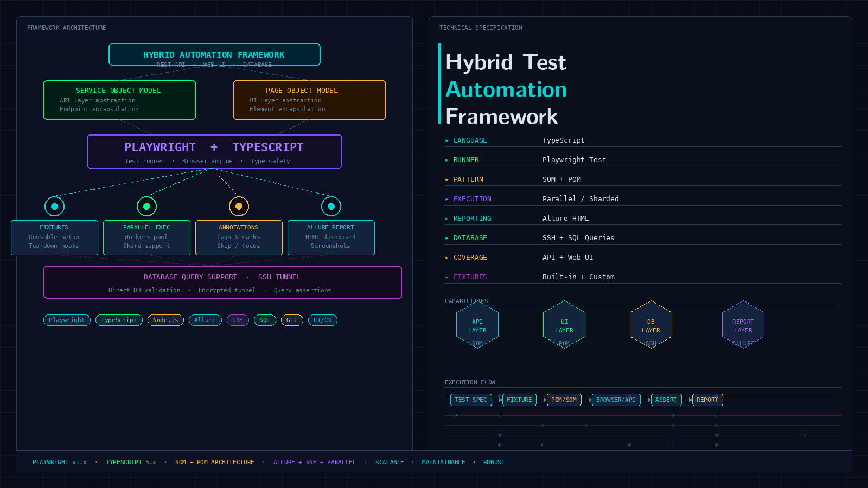The width and height of the screenshot is (868, 488).
Task: Select the API Layer hexagon
Action: click(477, 325)
